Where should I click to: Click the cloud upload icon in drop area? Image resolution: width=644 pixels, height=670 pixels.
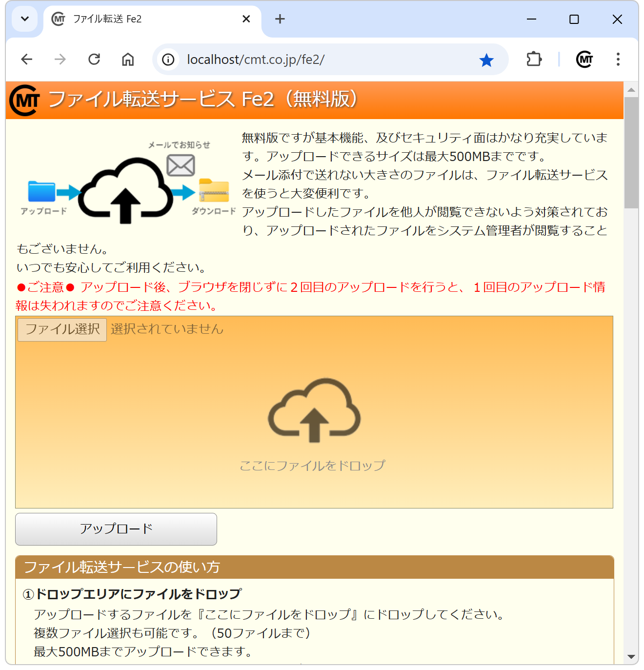coord(314,410)
